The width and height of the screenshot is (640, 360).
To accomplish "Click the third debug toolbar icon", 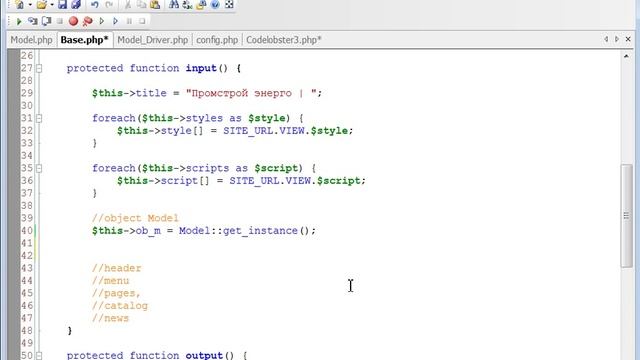I will 47,21.
